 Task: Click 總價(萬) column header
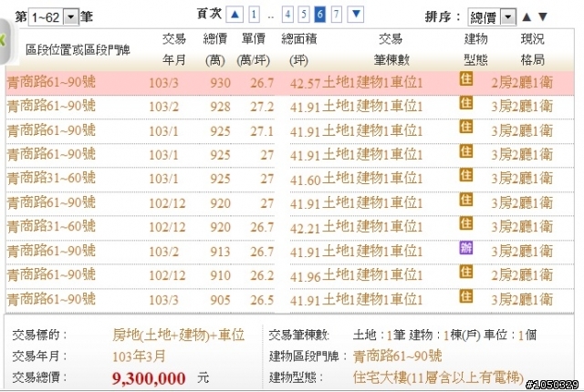215,49
